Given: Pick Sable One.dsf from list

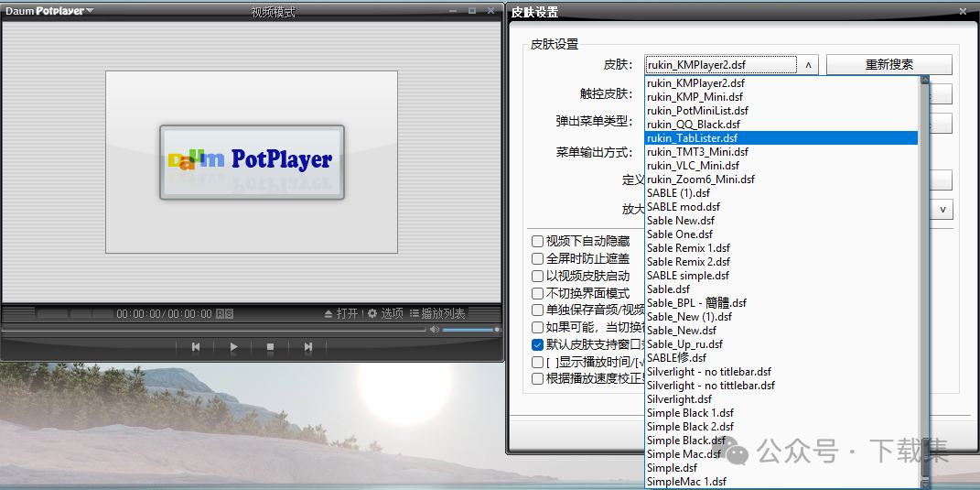Looking at the screenshot, I should click(x=781, y=234).
